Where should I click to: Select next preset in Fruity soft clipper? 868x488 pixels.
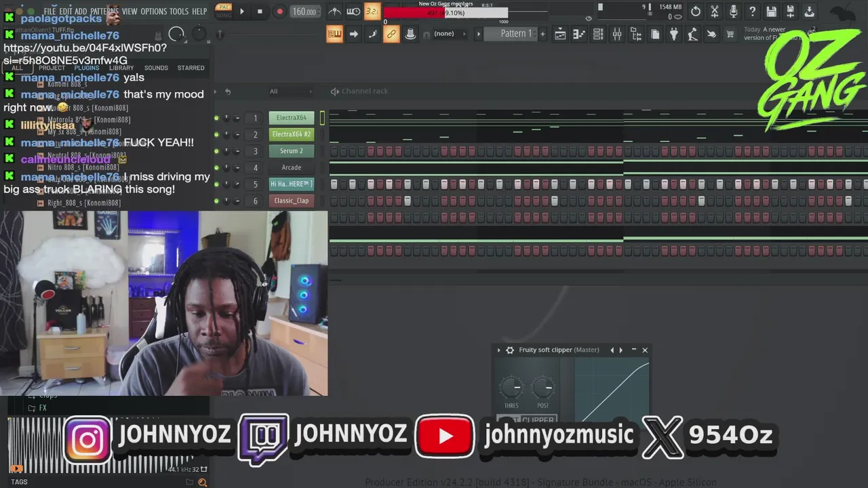coord(620,350)
